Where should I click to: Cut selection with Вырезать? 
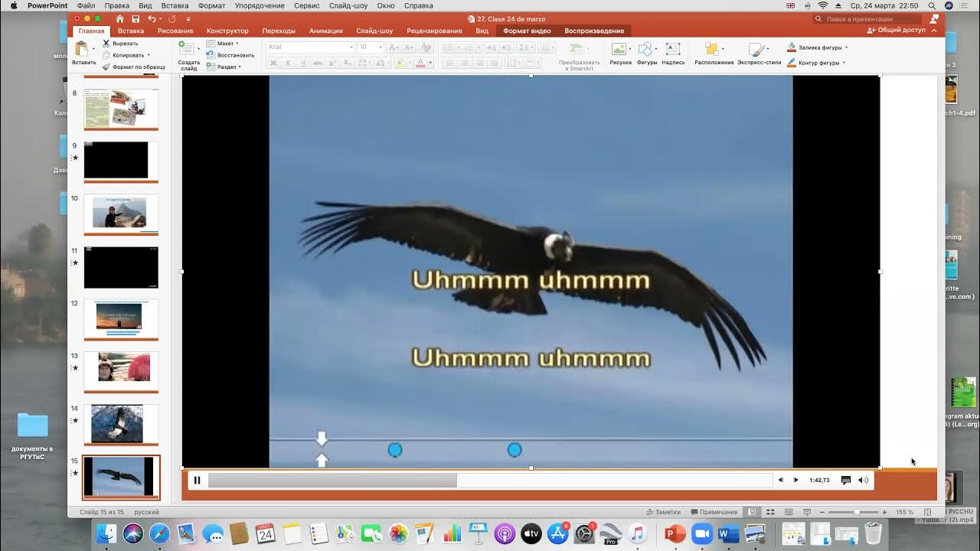coord(120,44)
